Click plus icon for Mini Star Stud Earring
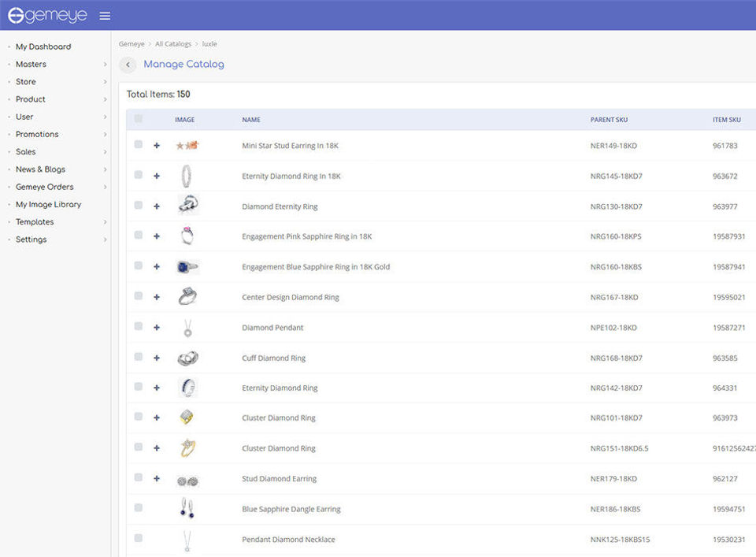This screenshot has height=557, width=756. pyautogui.click(x=157, y=145)
